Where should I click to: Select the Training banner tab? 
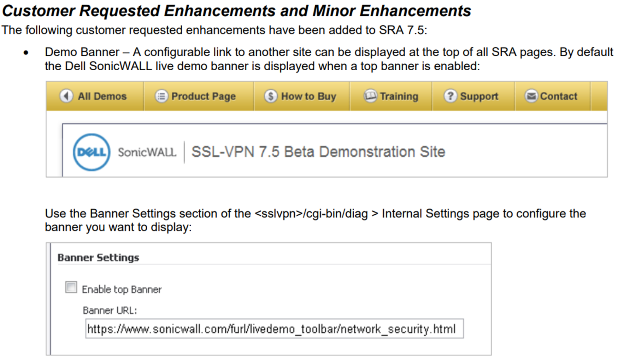click(391, 96)
